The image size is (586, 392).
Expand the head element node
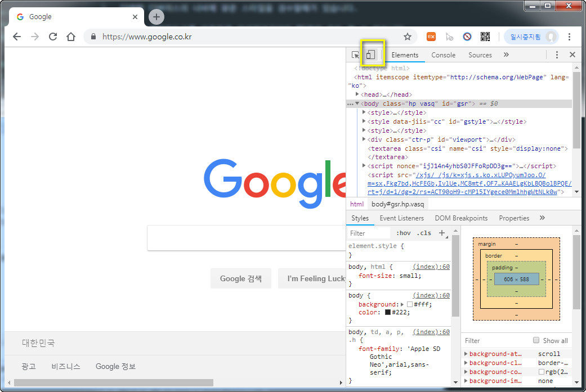click(x=357, y=94)
